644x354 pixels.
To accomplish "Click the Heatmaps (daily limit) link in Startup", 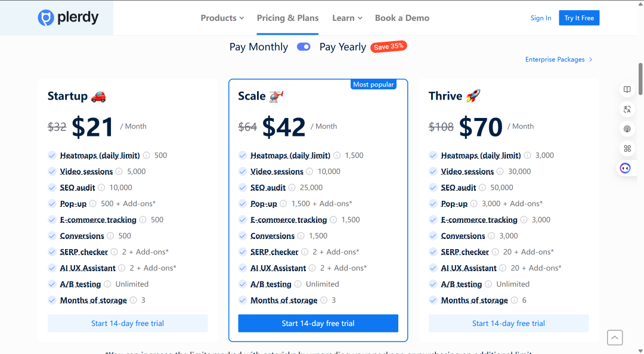I will (100, 155).
